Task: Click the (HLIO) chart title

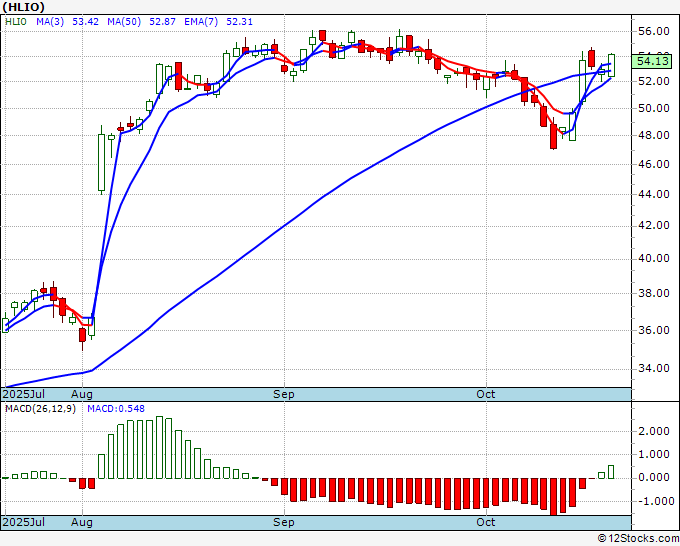Action: [x=23, y=7]
